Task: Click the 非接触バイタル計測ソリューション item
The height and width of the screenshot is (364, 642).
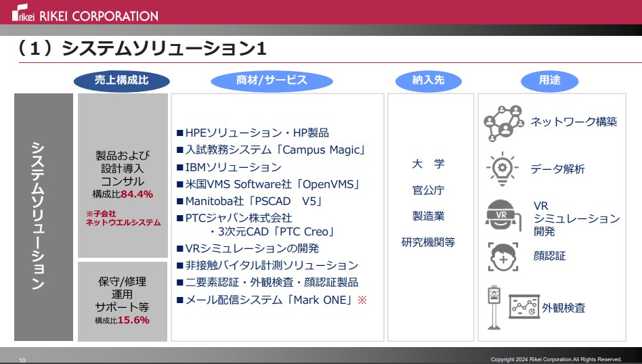Action: tap(267, 266)
